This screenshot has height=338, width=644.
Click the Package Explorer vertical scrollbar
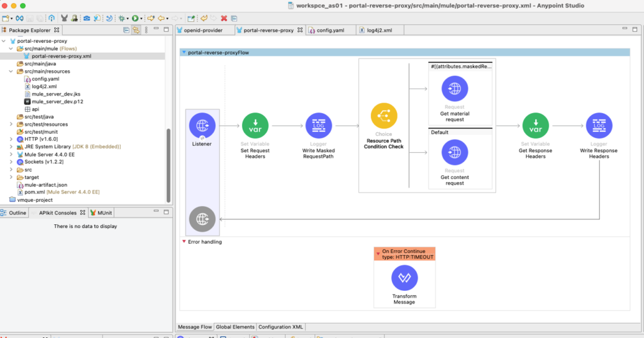pyautogui.click(x=168, y=163)
